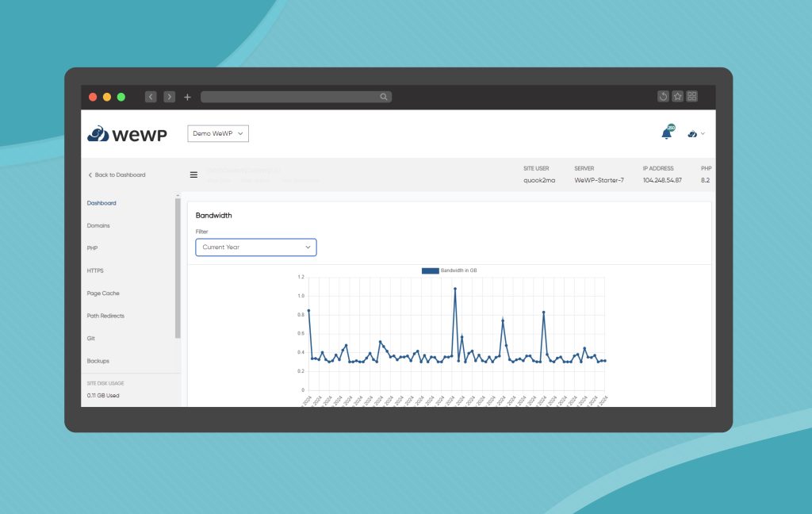Click the search magnifier in the address bar
This screenshot has height=514, width=812.
pos(383,96)
